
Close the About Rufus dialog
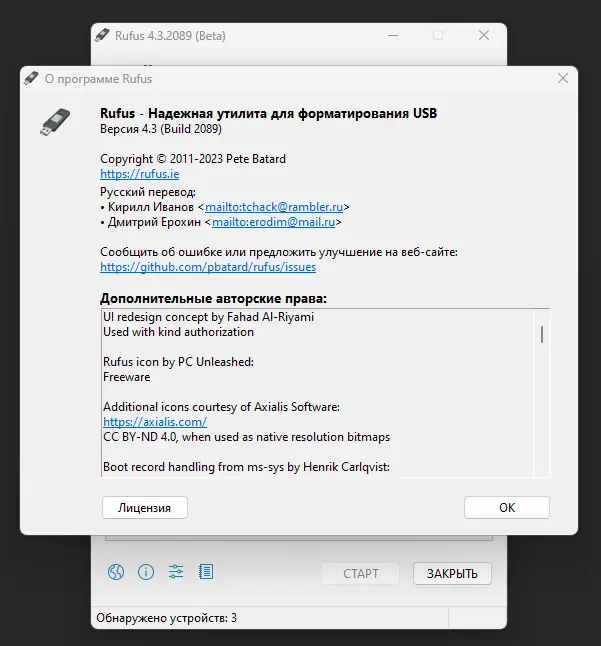(563, 78)
